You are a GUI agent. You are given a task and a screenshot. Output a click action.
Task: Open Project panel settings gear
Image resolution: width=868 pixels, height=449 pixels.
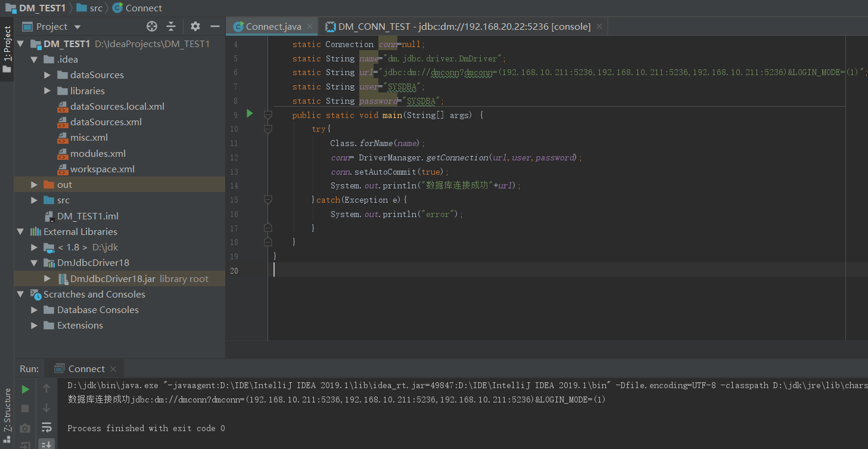[x=195, y=26]
